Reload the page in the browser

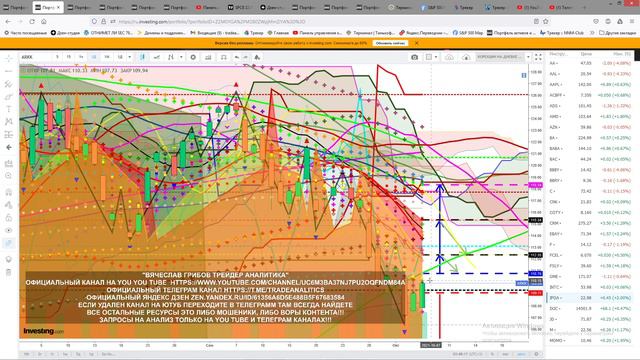tap(32, 22)
